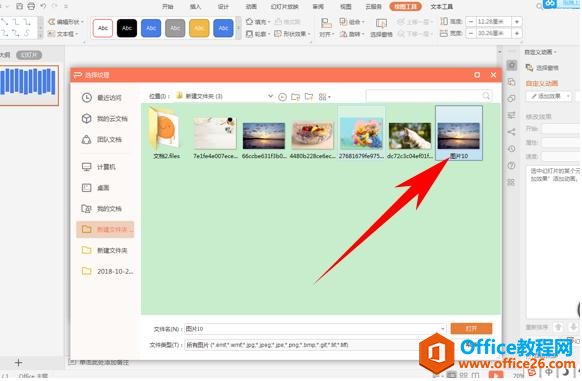Select image dc72c3c04ef01f...
This screenshot has width=582, height=381.
(x=410, y=140)
